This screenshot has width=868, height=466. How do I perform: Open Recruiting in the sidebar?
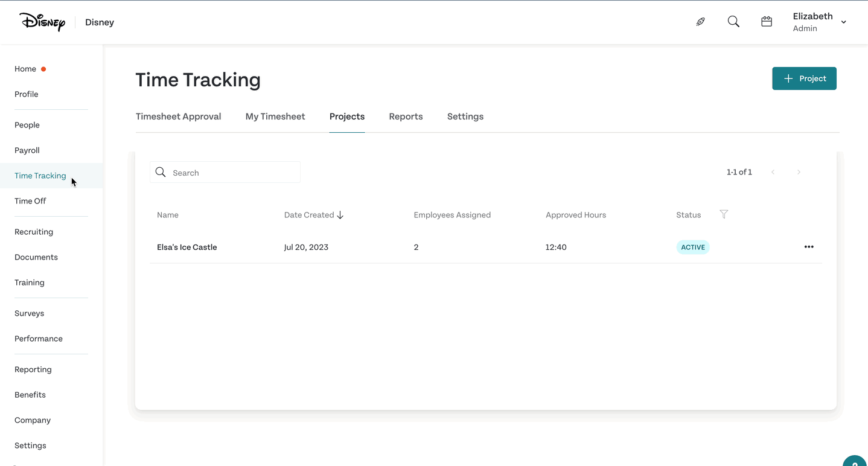(34, 232)
